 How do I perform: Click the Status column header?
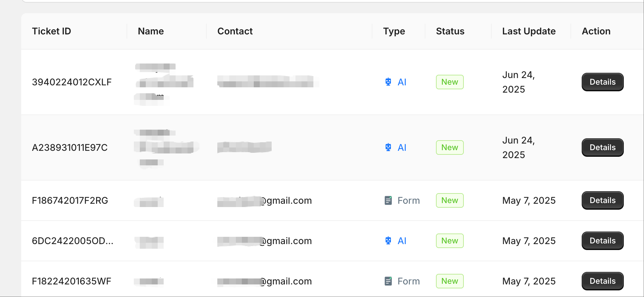click(x=450, y=31)
